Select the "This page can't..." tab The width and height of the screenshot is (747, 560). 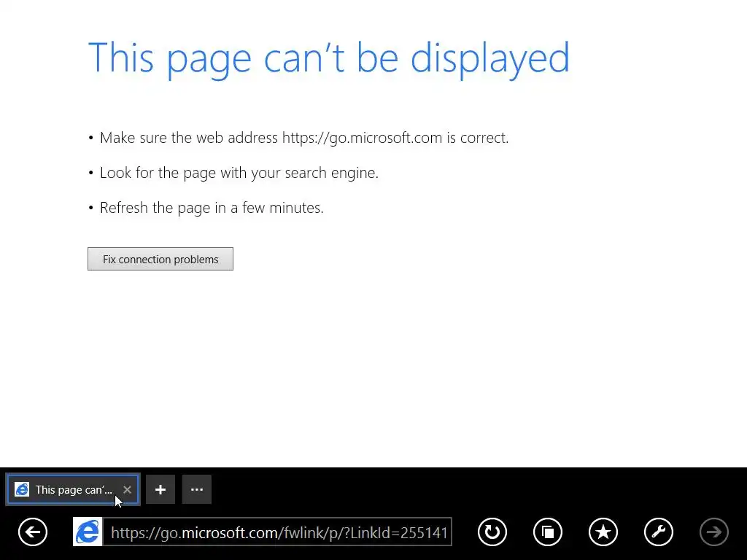(73, 489)
